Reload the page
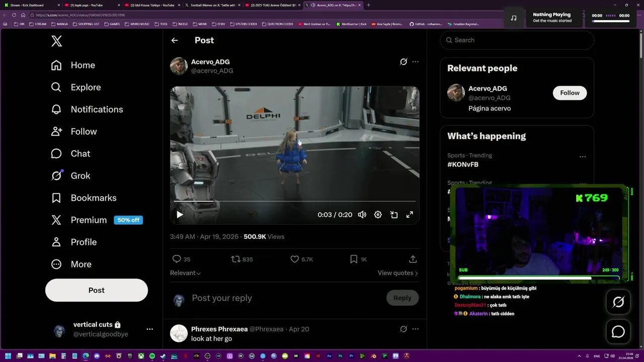Screen dimensions: 644x362 pyautogui.click(x=14, y=15)
